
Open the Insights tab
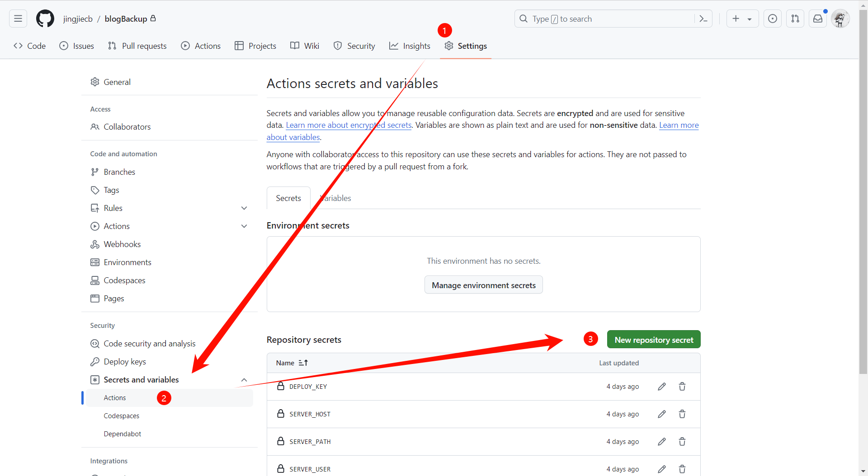click(410, 46)
